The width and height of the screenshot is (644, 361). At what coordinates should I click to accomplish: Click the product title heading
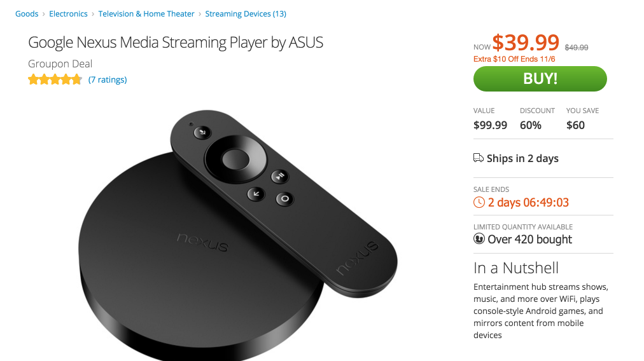(176, 43)
